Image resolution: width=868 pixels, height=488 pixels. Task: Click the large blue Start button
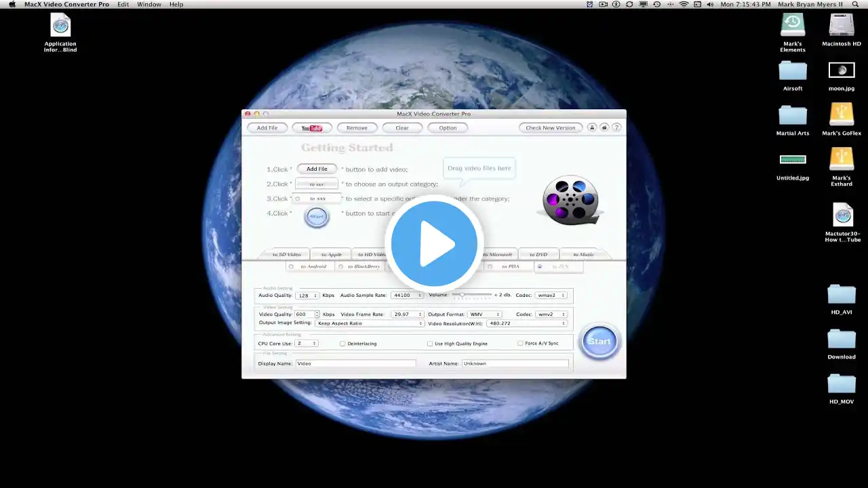(599, 342)
